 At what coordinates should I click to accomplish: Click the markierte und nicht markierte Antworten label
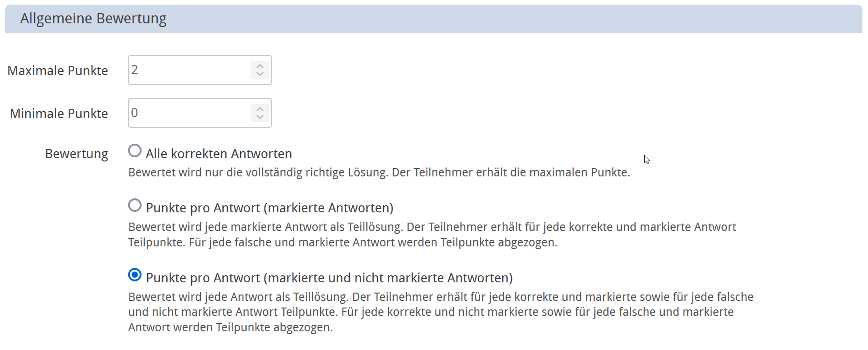[329, 278]
